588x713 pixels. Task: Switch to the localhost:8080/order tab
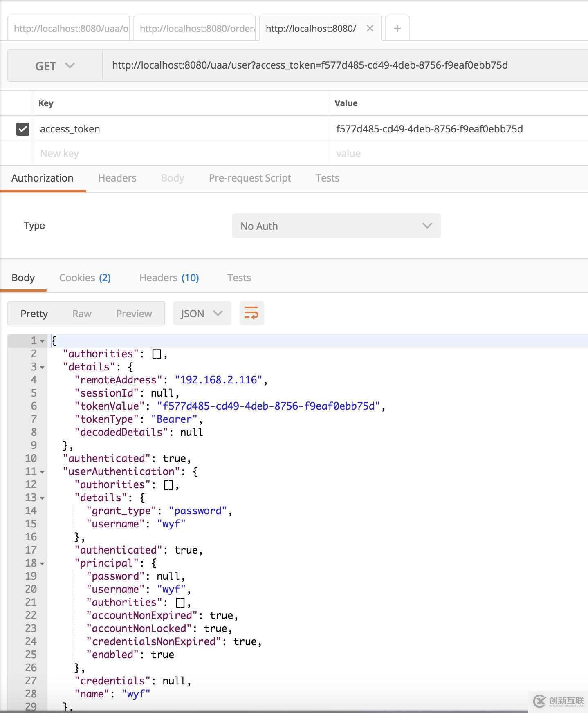[195, 29]
